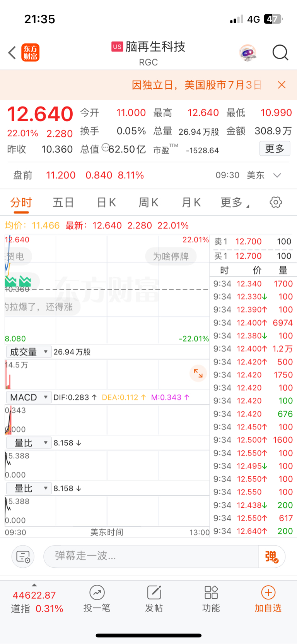The width and height of the screenshot is (297, 644).
Task: Tap the 为啥停牌 bullet comment
Action: pos(171,257)
